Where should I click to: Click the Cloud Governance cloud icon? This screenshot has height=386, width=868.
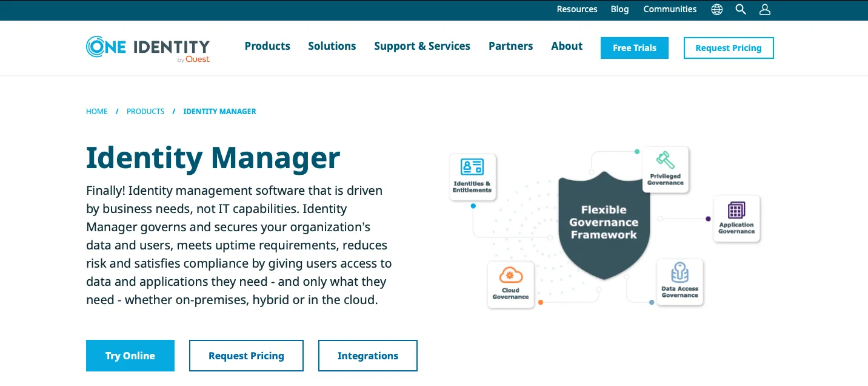point(510,276)
